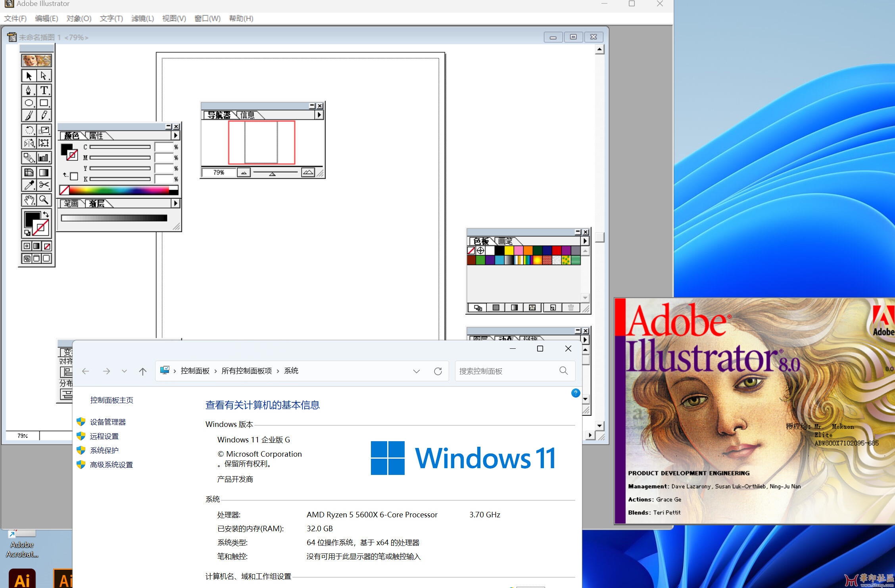The width and height of the screenshot is (895, 588).
Task: Go to 控制面板主页
Action: pyautogui.click(x=111, y=400)
